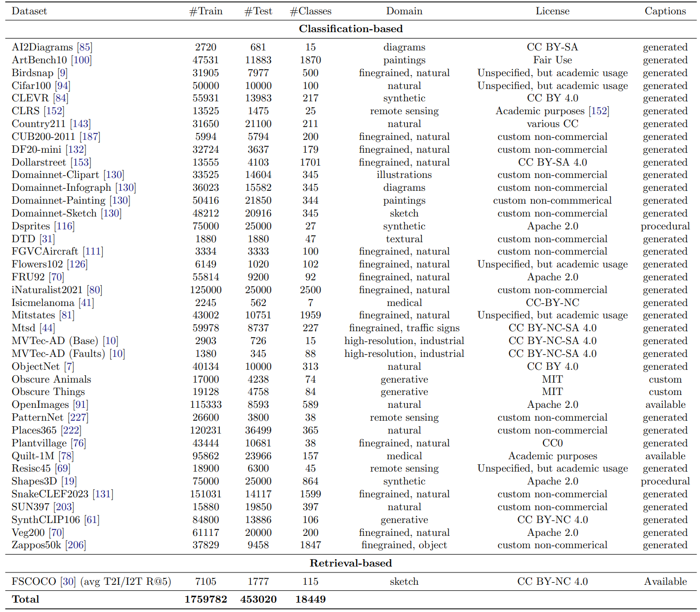
Task: Select the Retrieval-based section heading
Action: pos(351,563)
